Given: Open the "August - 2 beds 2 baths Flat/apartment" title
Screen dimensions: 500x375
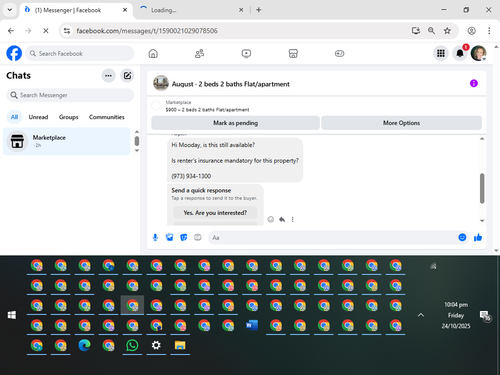Looking at the screenshot, I should tap(231, 84).
